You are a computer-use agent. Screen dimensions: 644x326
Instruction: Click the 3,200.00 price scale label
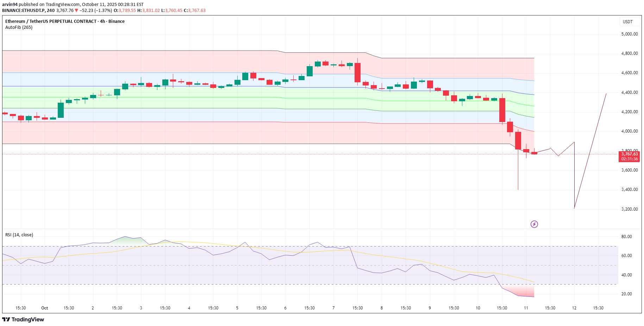coord(629,209)
